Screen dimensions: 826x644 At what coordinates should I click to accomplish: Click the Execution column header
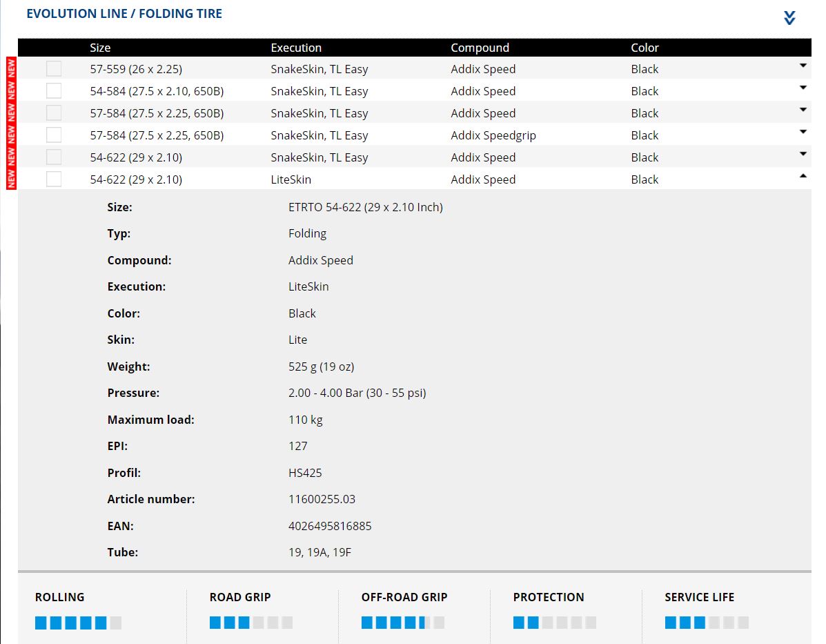coord(296,48)
